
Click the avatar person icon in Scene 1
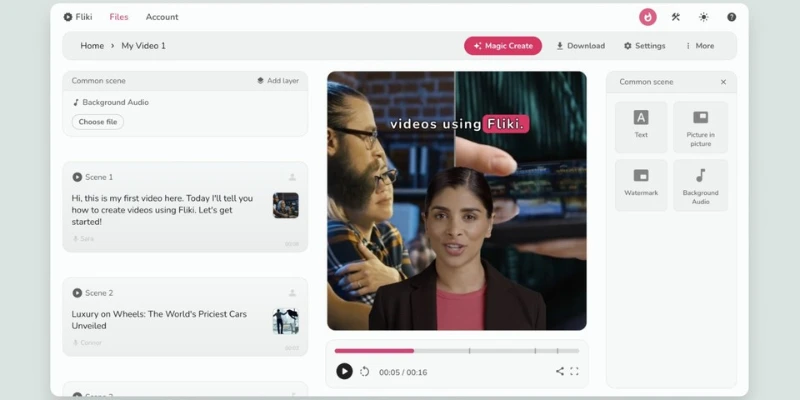(292, 177)
